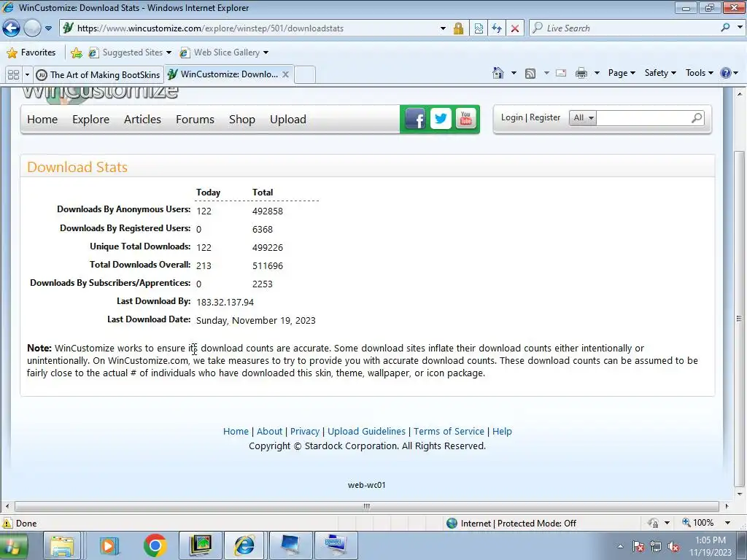Open the Favorites star button

[31, 52]
